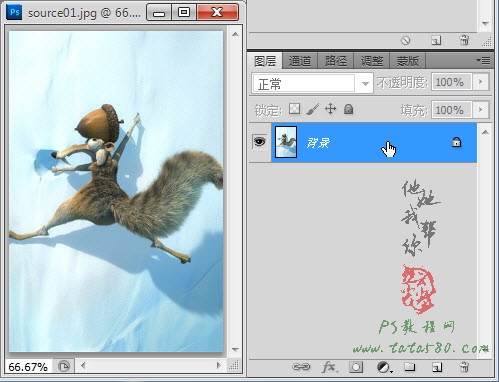Open the 正常 blend mode dropdown
Image resolution: width=499 pixels, height=382 pixels.
(312, 83)
